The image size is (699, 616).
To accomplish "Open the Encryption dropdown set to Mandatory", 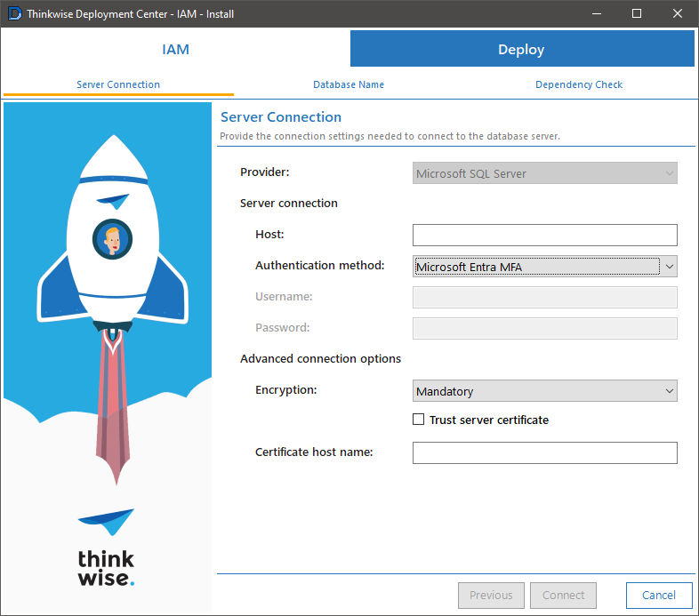I will coord(545,391).
